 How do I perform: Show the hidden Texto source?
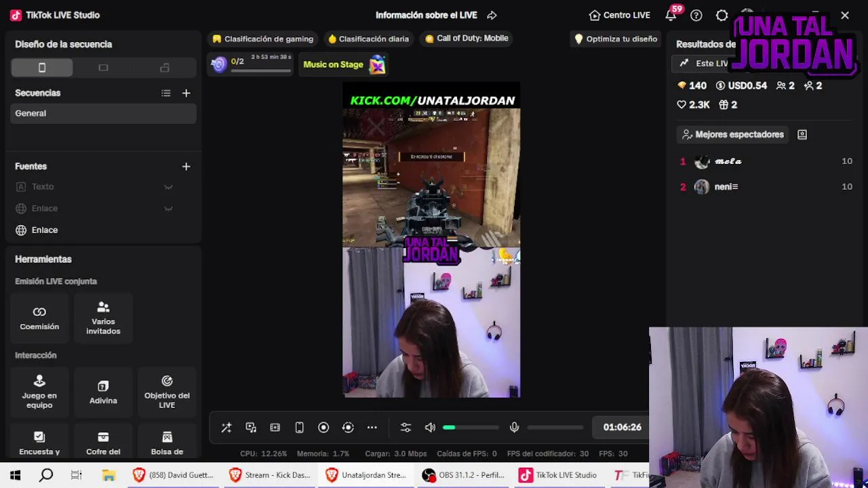168,187
